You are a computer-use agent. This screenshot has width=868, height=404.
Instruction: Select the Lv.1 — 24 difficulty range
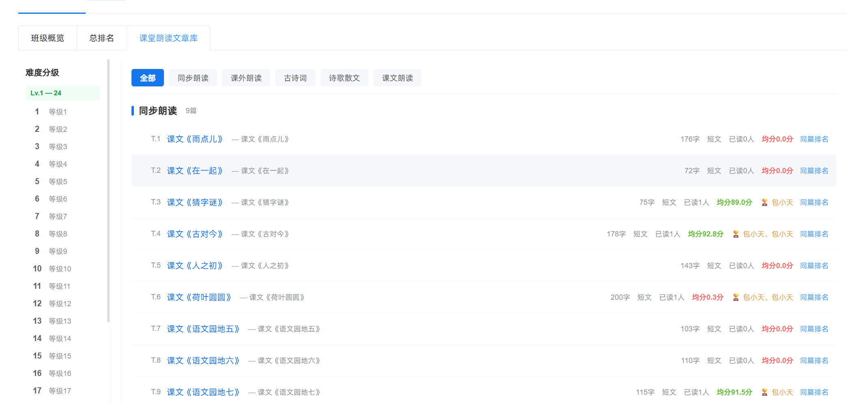coord(62,93)
